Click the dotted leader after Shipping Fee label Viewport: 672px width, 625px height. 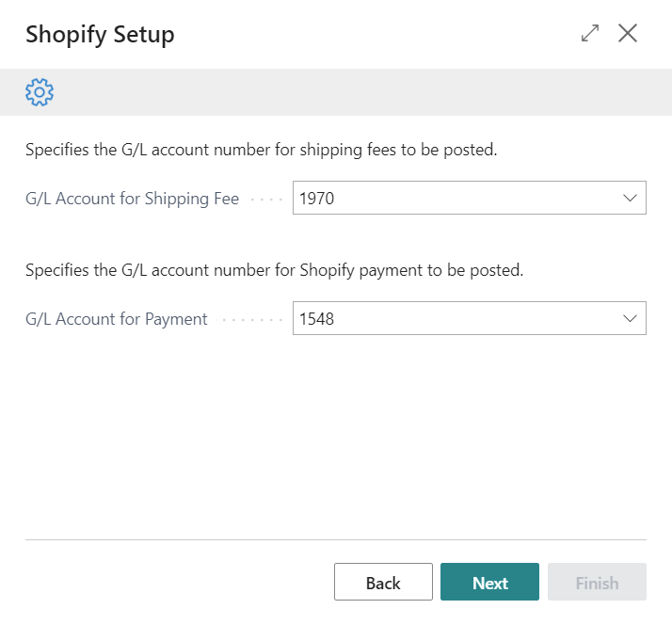tap(266, 199)
